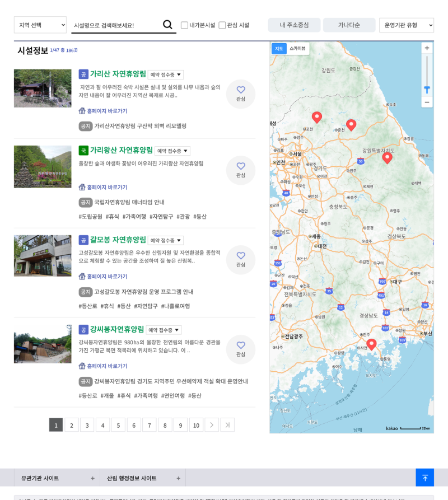Screen dimensions: 448x500
Task: Open notice 가리산자연휴양림 구산막 외벽 리모델링
Action: pos(141,126)
